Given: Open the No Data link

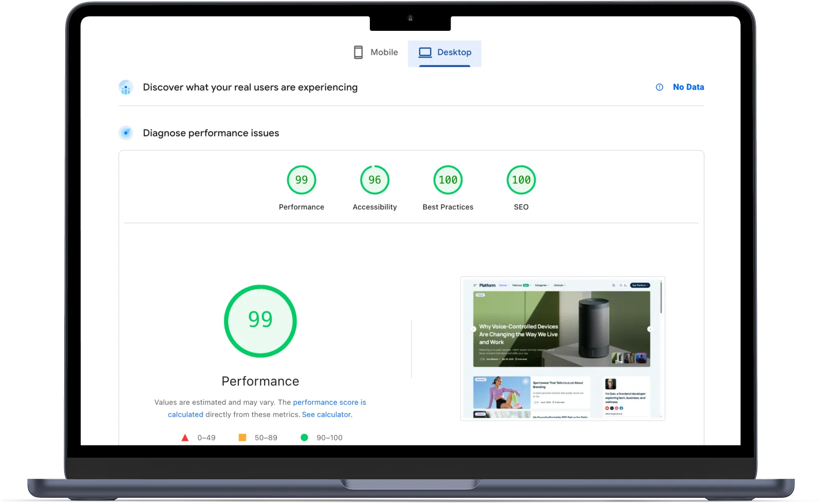Looking at the screenshot, I should tap(688, 87).
